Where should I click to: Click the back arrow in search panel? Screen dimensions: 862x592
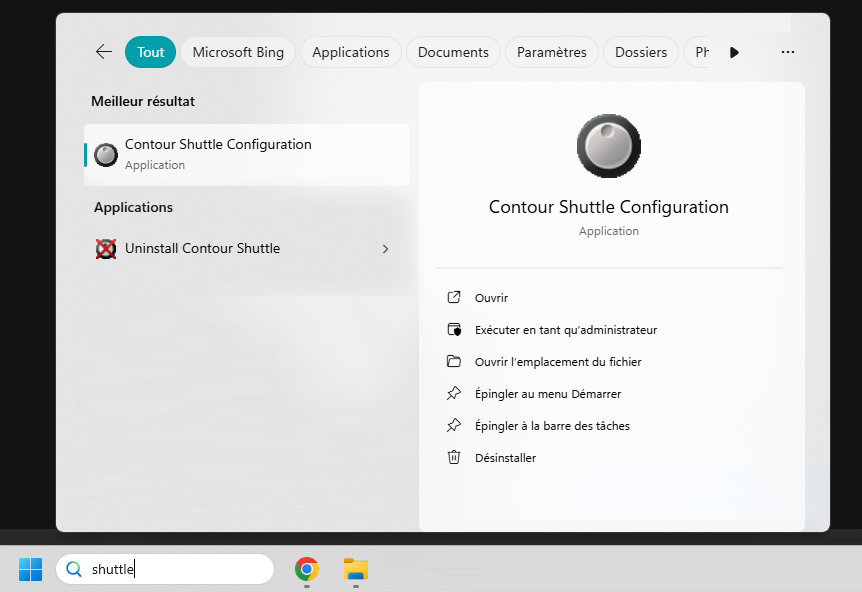coord(104,52)
